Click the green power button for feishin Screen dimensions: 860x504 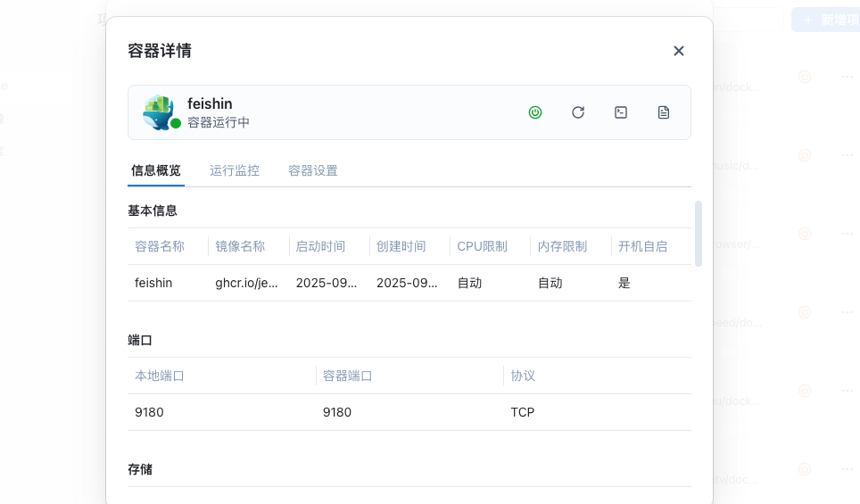click(x=535, y=112)
